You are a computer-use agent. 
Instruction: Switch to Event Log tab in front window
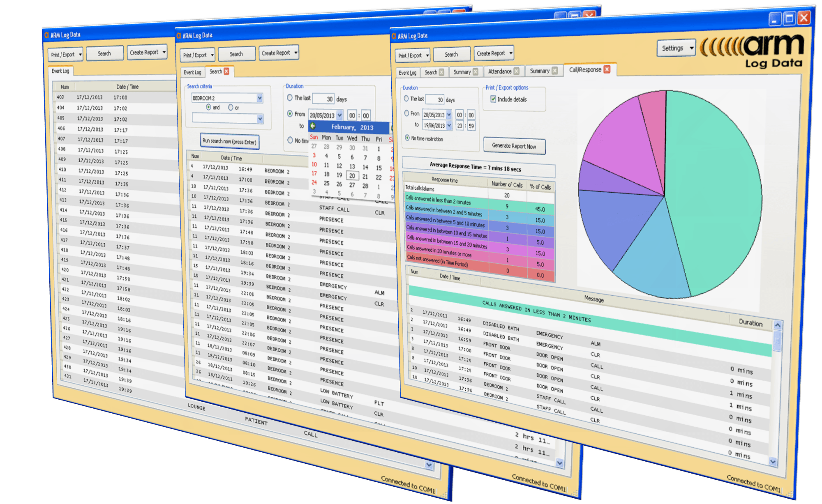pyautogui.click(x=407, y=73)
